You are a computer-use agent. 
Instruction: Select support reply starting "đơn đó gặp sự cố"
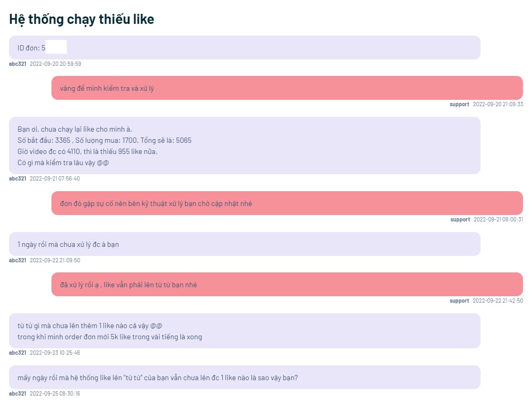tap(156, 203)
